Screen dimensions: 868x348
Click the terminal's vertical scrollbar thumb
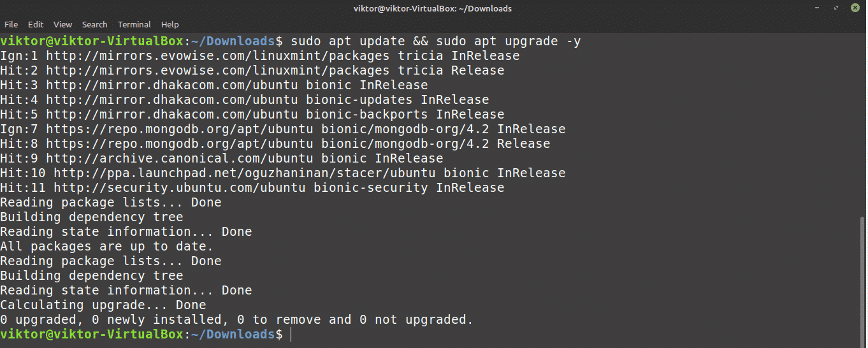[864, 279]
